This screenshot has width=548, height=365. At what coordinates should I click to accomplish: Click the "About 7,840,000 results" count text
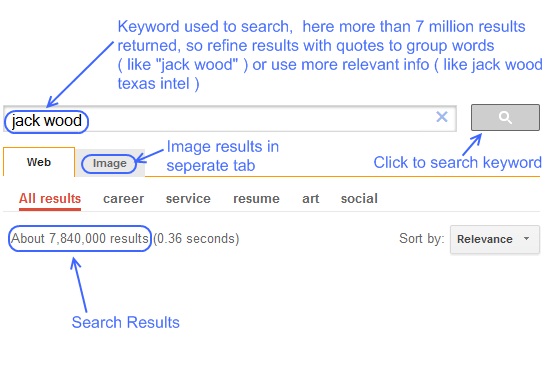pyautogui.click(x=80, y=238)
